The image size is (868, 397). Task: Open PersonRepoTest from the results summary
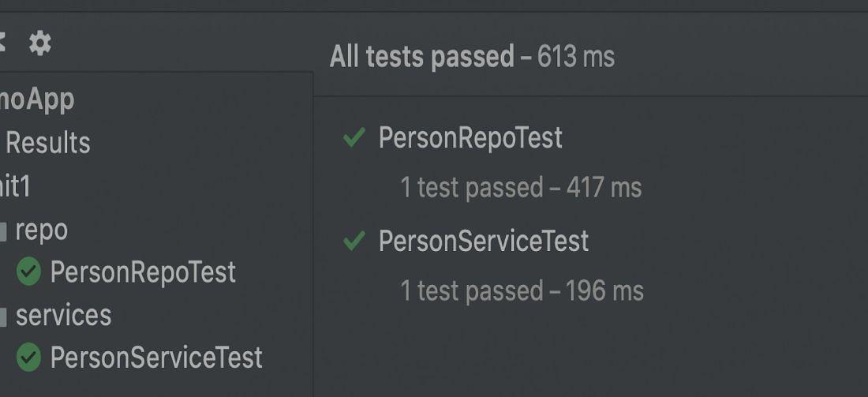pyautogui.click(x=470, y=138)
